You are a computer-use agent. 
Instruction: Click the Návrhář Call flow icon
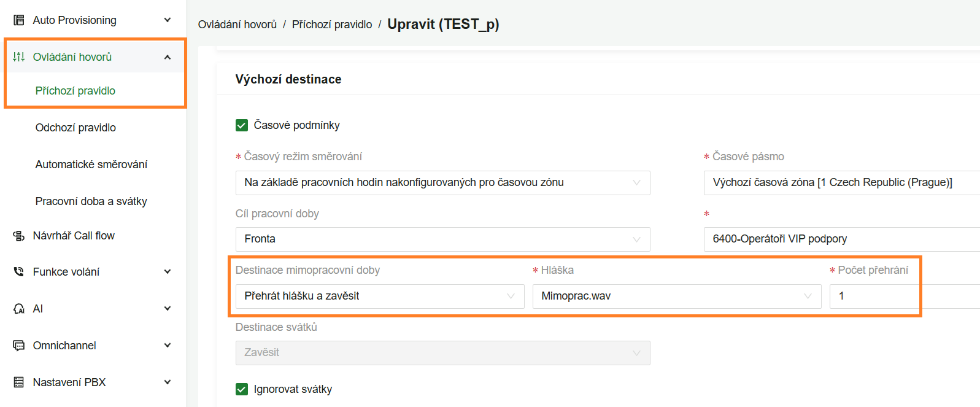pyautogui.click(x=19, y=236)
